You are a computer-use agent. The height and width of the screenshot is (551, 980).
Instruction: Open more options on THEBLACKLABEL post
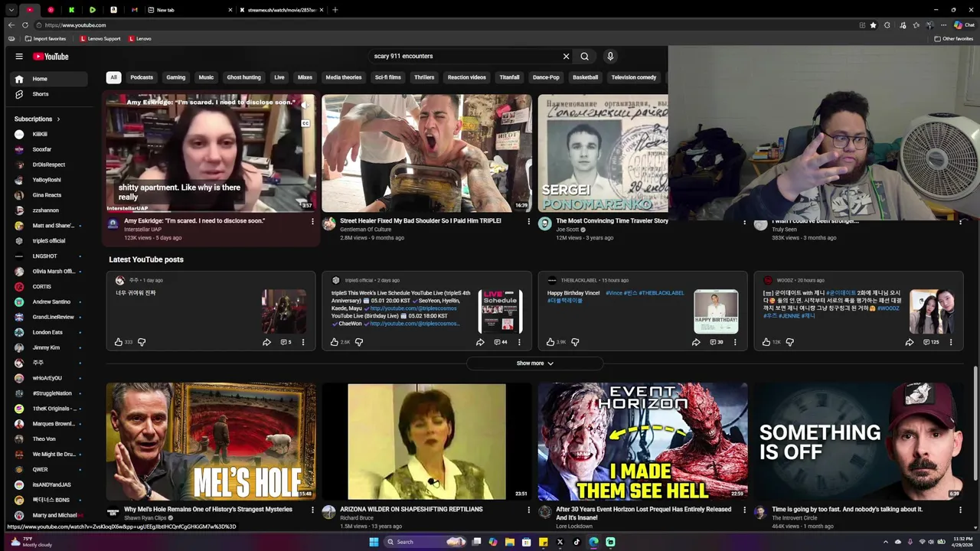pos(735,342)
